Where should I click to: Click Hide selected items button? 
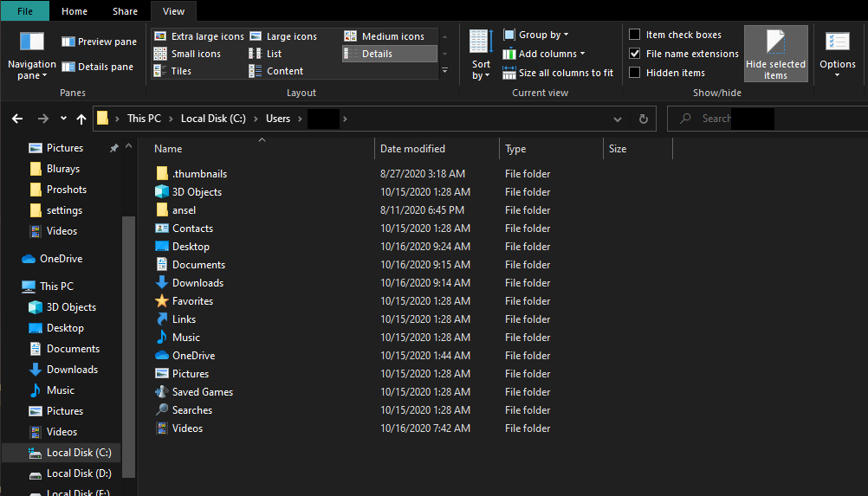775,55
